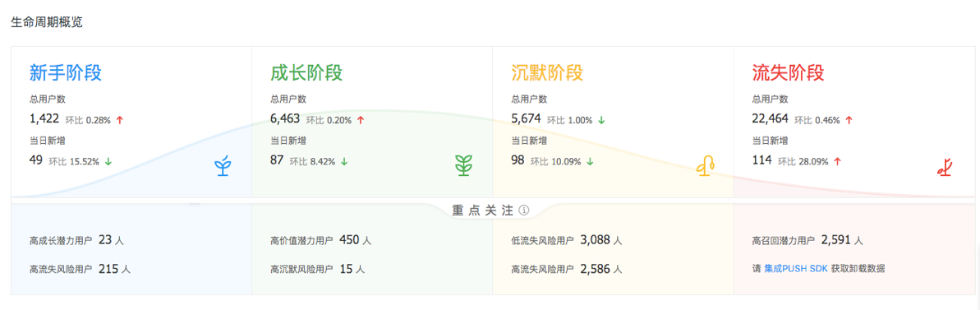Click the green down arrow next to 15.52%

(x=108, y=161)
